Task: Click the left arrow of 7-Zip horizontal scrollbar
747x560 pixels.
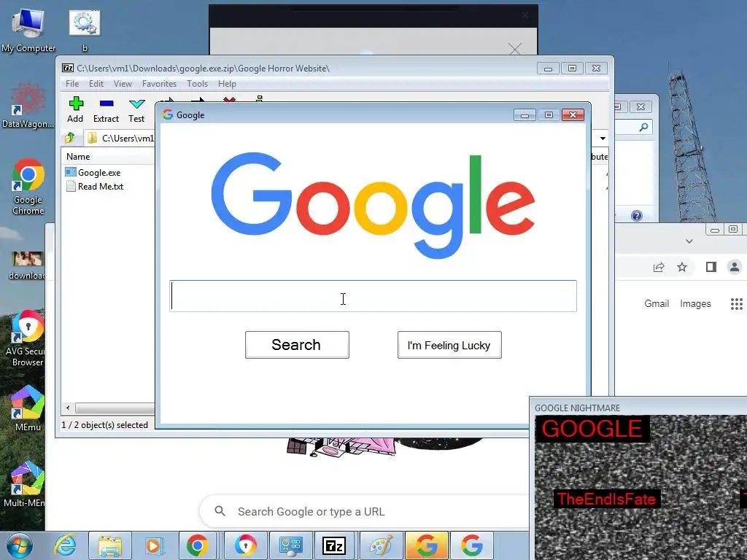Action: [68, 408]
